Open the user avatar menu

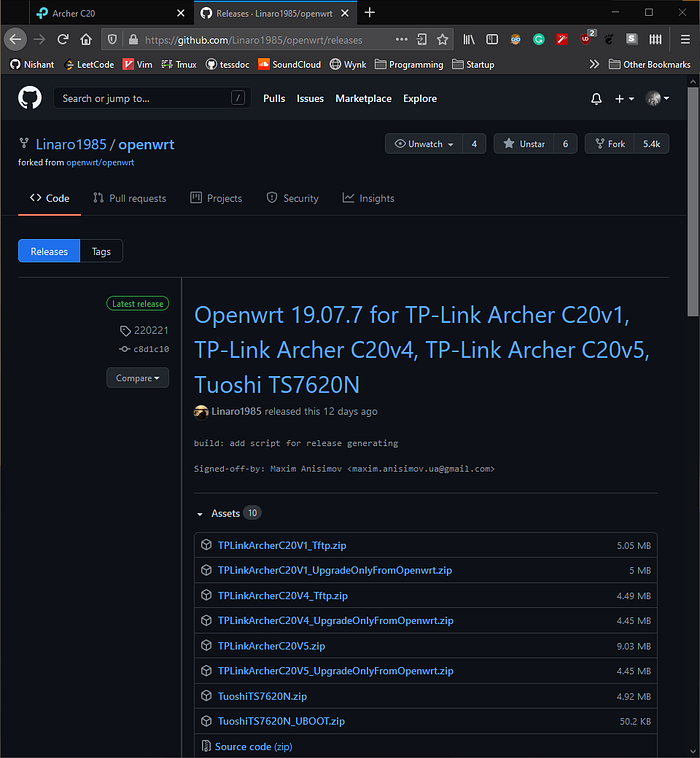(657, 99)
